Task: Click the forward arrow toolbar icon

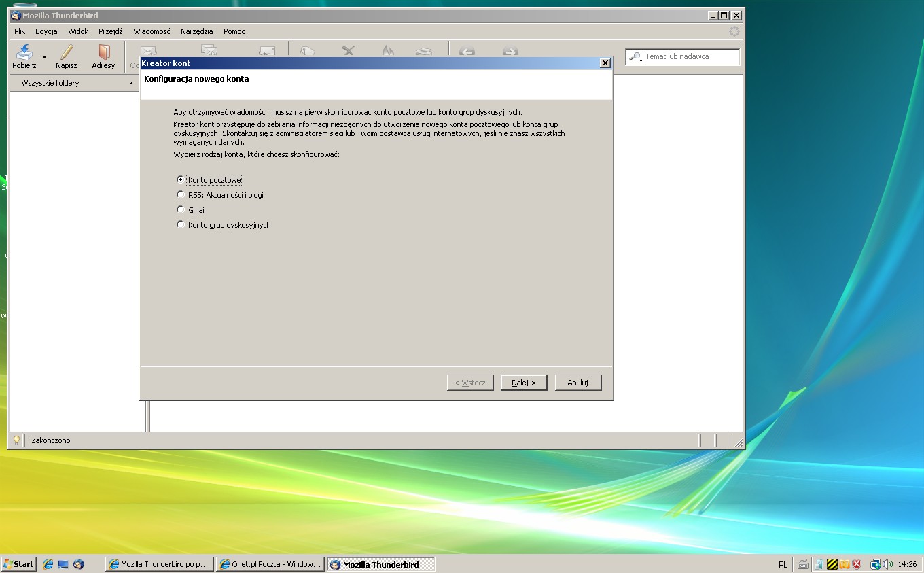Action: pos(510,51)
